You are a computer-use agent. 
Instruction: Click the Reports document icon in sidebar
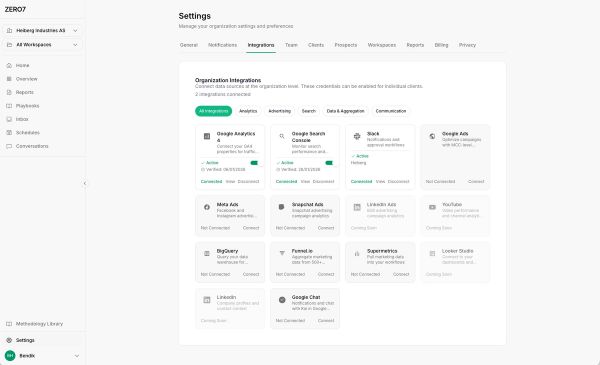point(9,92)
